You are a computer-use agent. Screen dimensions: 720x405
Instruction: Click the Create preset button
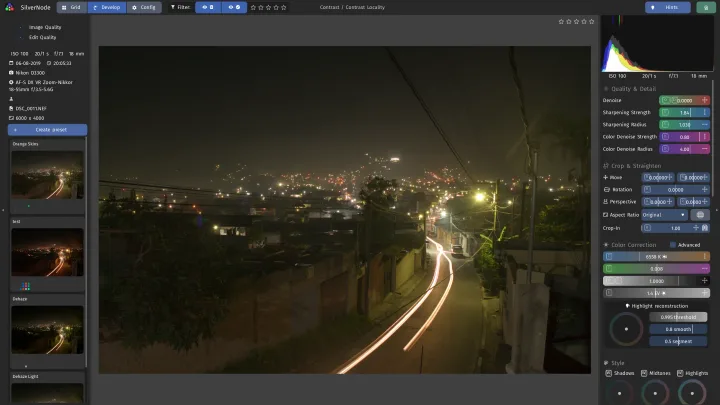pos(47,130)
